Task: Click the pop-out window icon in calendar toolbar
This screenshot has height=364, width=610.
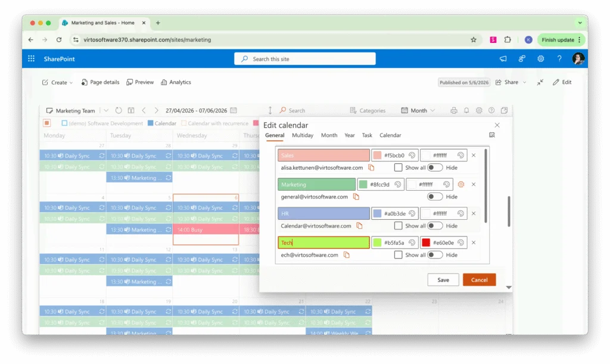Action: (x=504, y=110)
